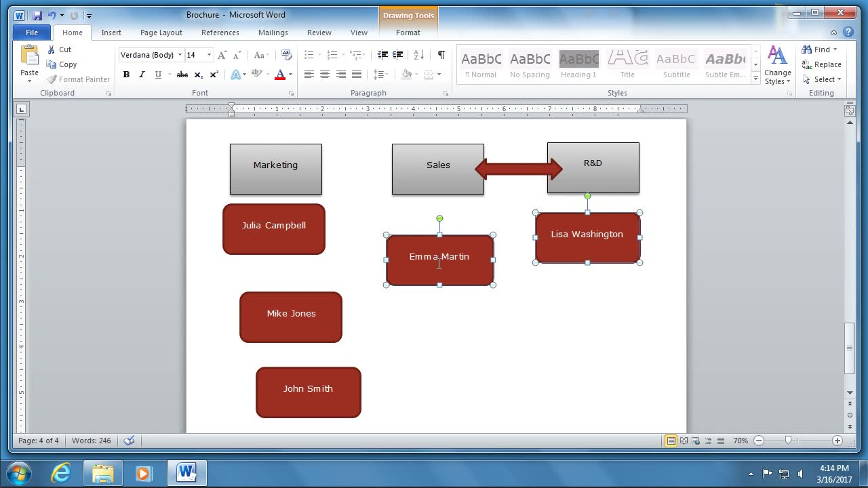The height and width of the screenshot is (488, 868).
Task: Adjust the zoom slider in status bar
Action: pos(788,441)
